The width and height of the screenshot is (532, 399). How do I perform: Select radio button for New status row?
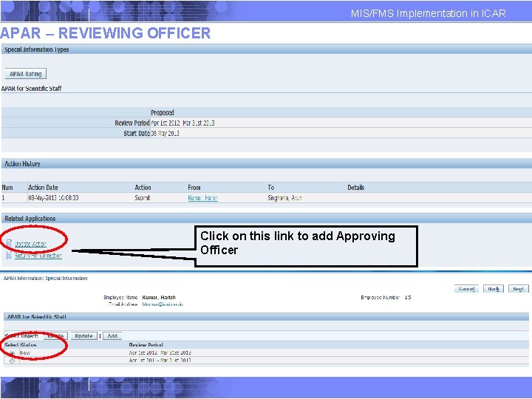[x=13, y=353]
